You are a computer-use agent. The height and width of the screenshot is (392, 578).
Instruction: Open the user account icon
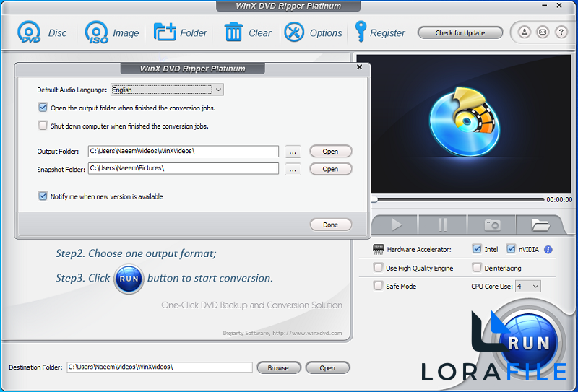point(525,32)
